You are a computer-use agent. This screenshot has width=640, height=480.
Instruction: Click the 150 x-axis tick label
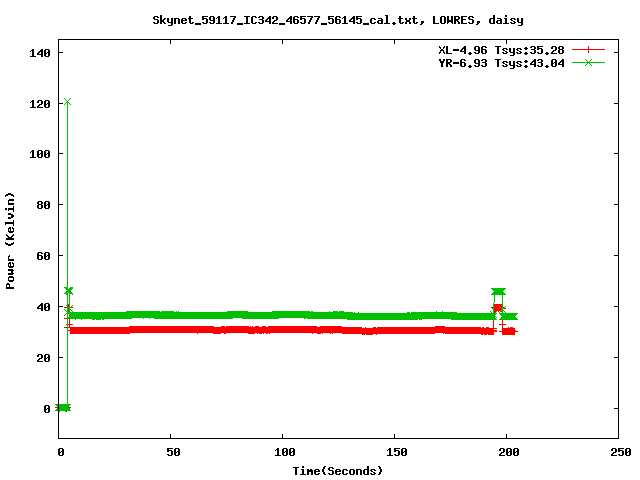click(397, 452)
